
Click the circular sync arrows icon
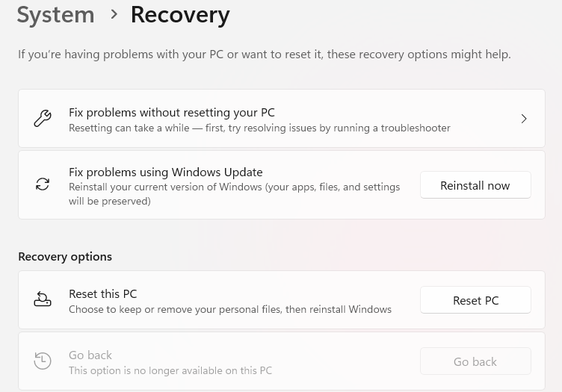point(43,184)
